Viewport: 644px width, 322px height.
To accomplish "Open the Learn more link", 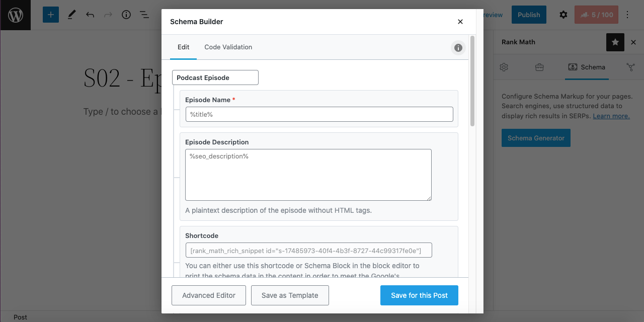I will click(x=611, y=116).
